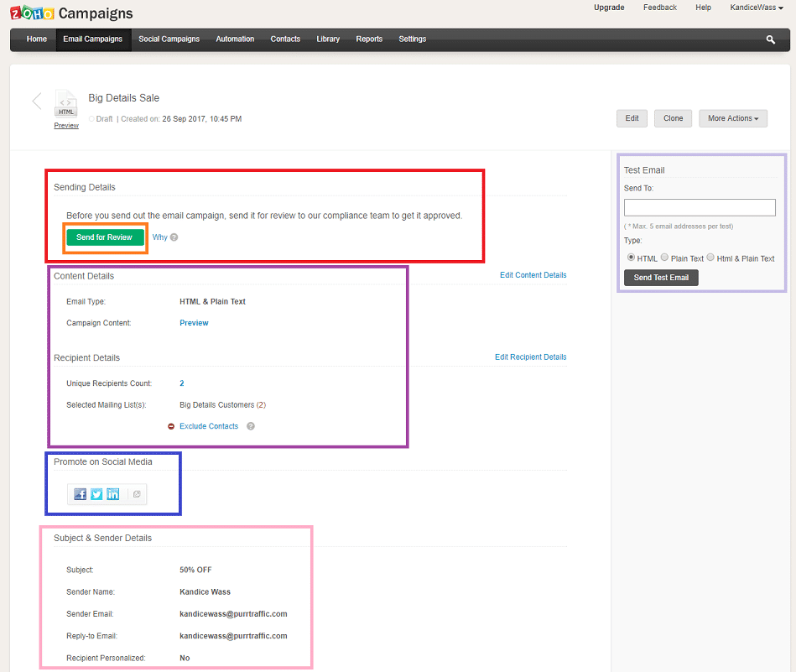Share campaign via Twitter icon

click(x=96, y=493)
